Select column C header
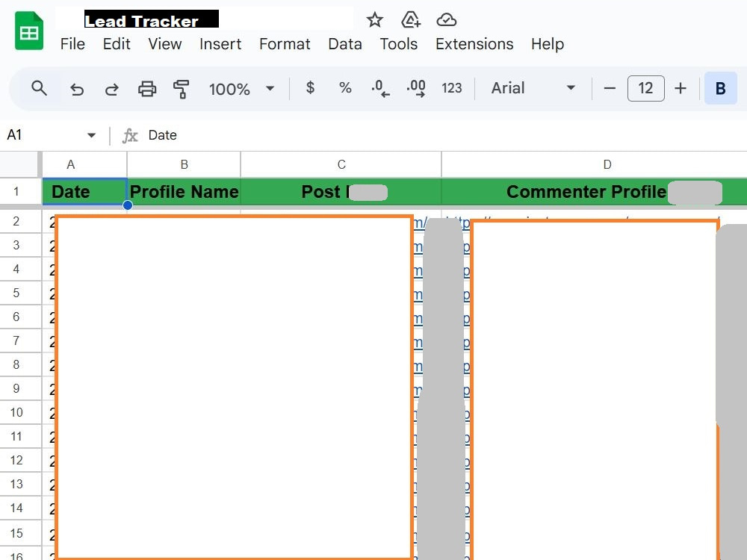Screen dimensions: 747x560 click(341, 165)
